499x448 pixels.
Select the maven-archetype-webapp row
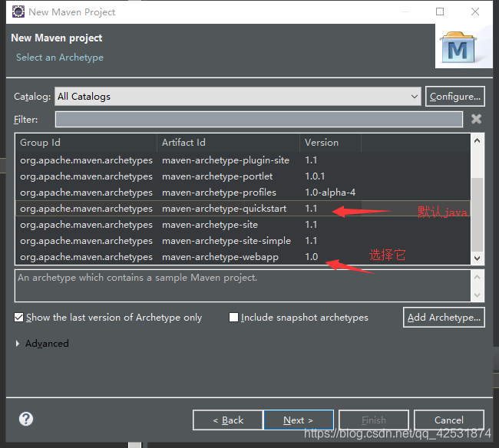pyautogui.click(x=243, y=257)
